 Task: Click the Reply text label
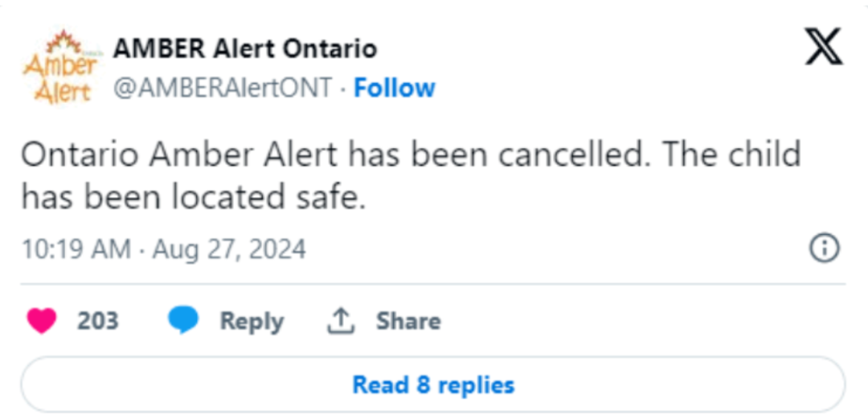click(252, 322)
